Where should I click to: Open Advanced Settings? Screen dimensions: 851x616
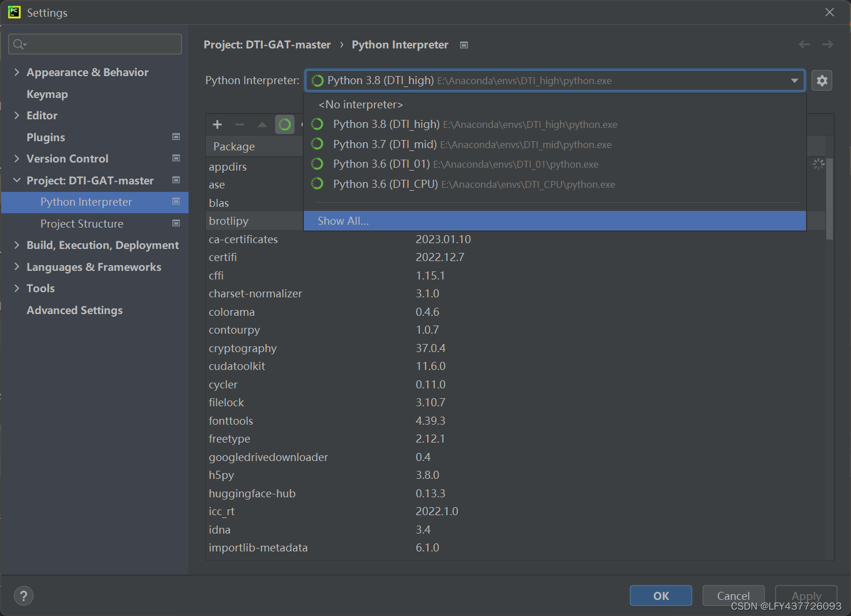74,310
